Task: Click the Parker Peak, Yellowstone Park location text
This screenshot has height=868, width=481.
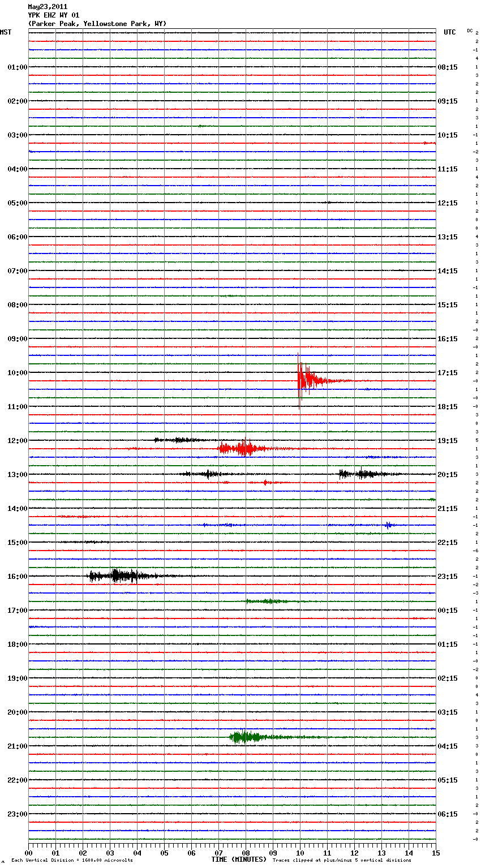Action: coord(97,24)
